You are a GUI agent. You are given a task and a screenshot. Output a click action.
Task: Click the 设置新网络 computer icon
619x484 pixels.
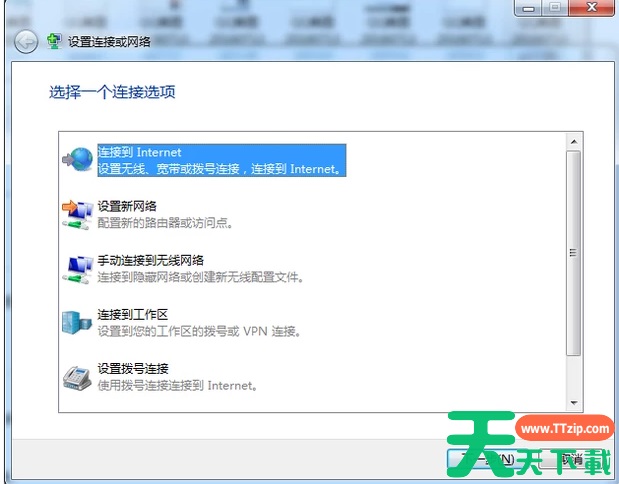pos(78,215)
